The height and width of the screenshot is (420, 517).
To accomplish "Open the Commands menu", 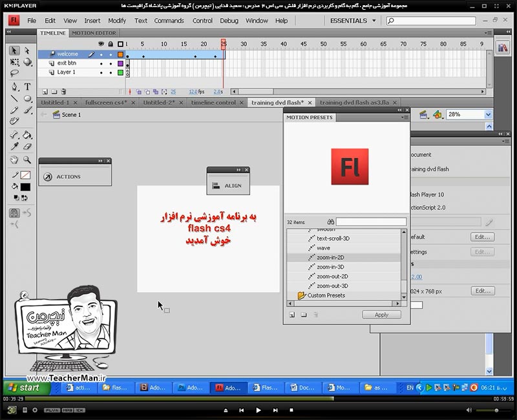I will pos(169,21).
